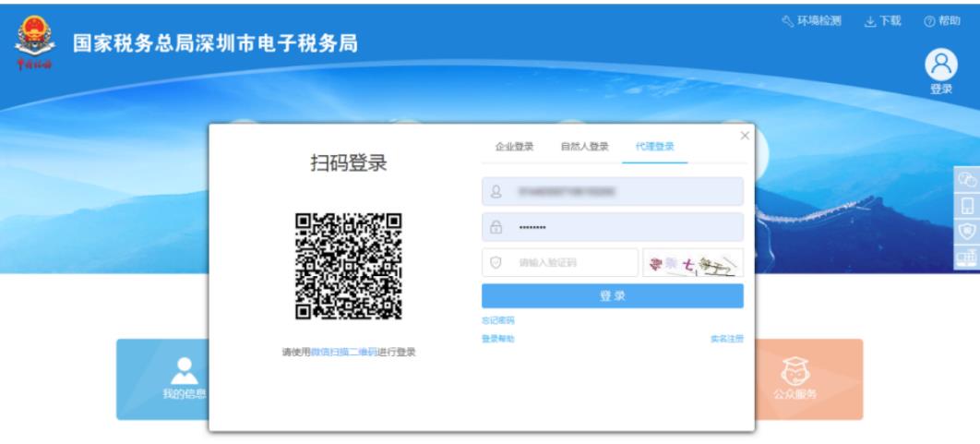
Task: Select the 代理登录 tab
Action: [x=654, y=147]
